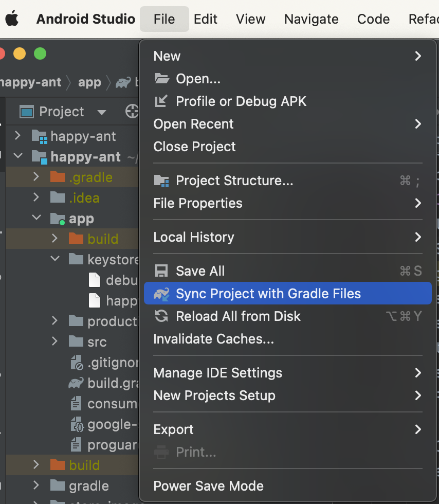
Task: Open the View menu
Action: tap(251, 19)
